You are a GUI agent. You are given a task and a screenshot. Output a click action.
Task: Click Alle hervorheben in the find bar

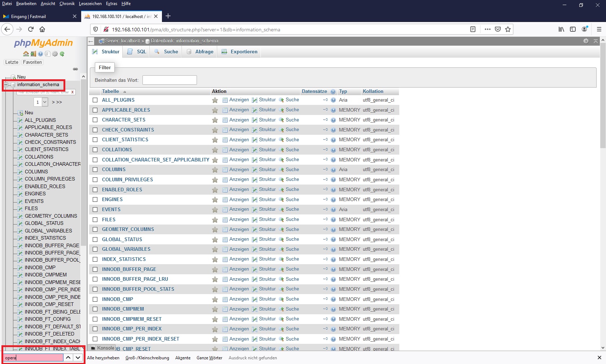tap(103, 358)
